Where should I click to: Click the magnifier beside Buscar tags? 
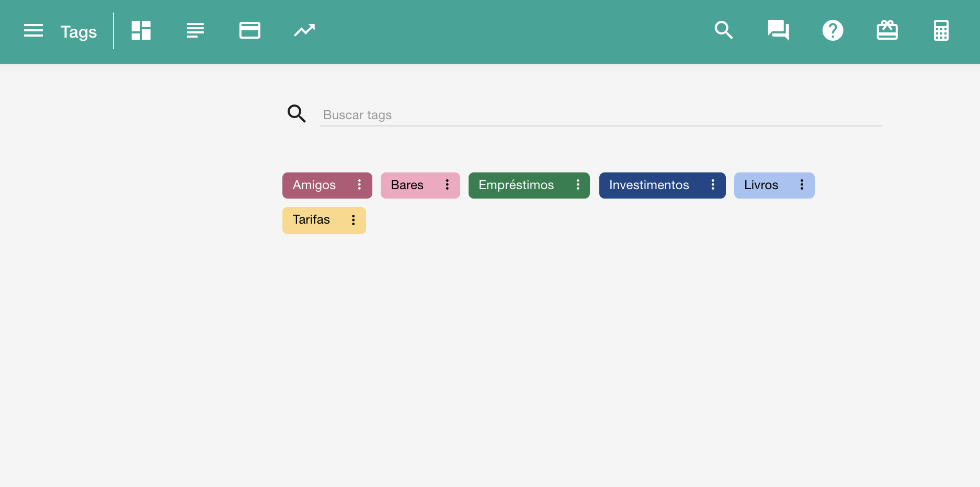coord(297,113)
